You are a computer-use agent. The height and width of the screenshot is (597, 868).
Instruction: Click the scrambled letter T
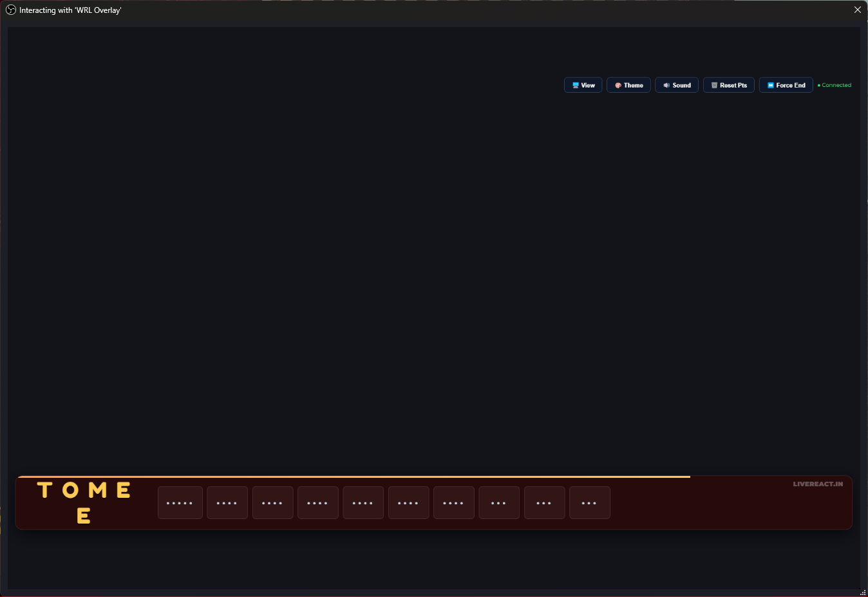[x=44, y=491]
